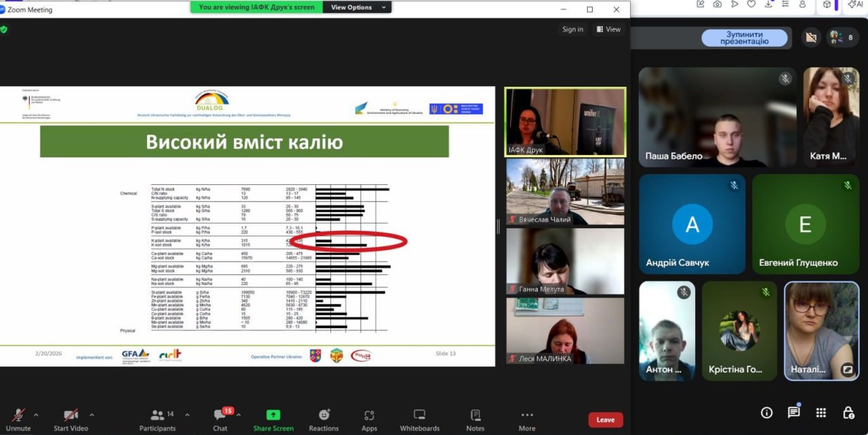The width and height of the screenshot is (868, 435).
Task: Open Meet meeting details info icon
Action: (x=766, y=413)
